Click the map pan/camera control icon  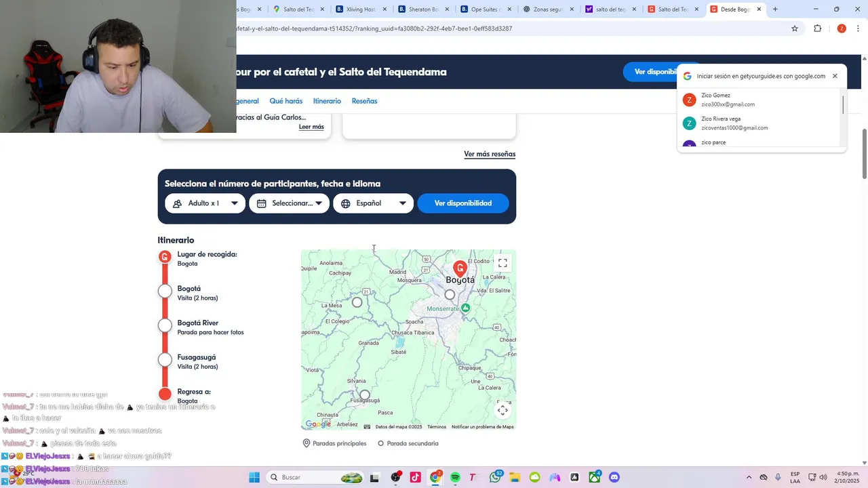[502, 410]
